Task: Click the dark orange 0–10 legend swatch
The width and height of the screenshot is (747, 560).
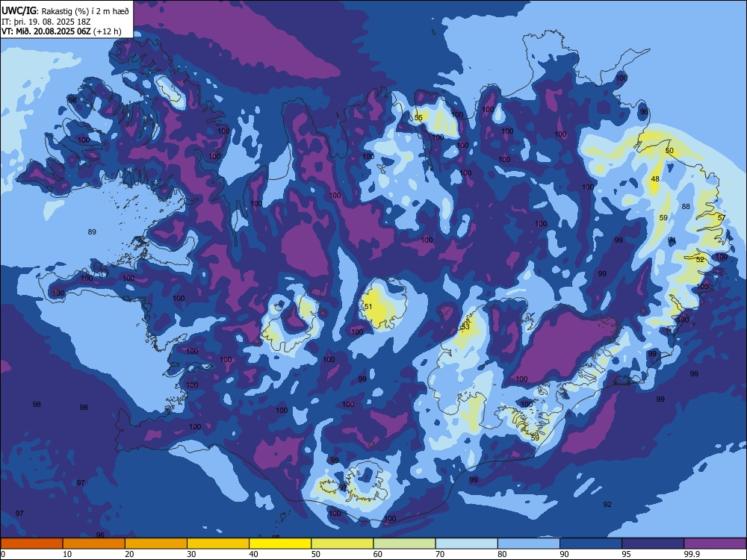Action: pyautogui.click(x=31, y=544)
